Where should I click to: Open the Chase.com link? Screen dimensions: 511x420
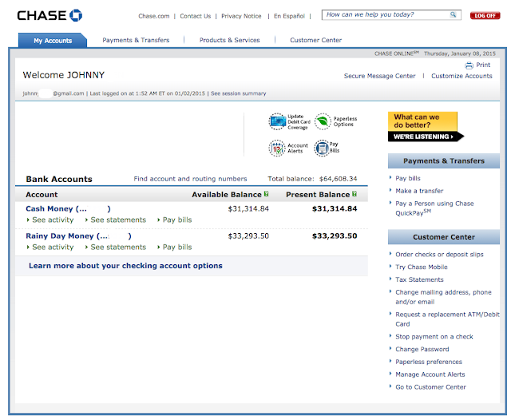154,16
